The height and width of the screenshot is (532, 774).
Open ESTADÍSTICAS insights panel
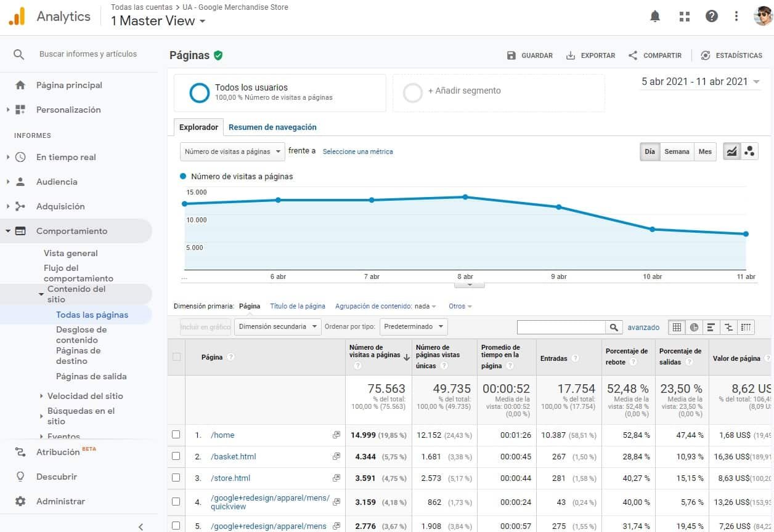731,55
